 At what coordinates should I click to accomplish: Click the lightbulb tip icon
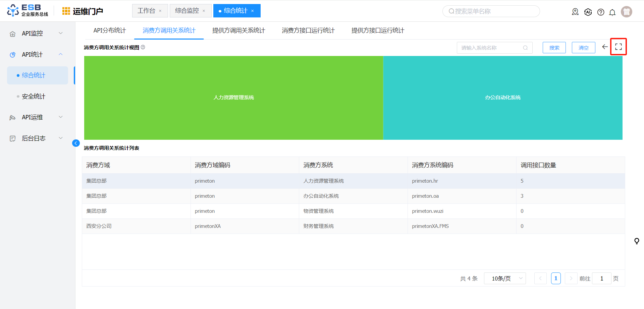(636, 241)
